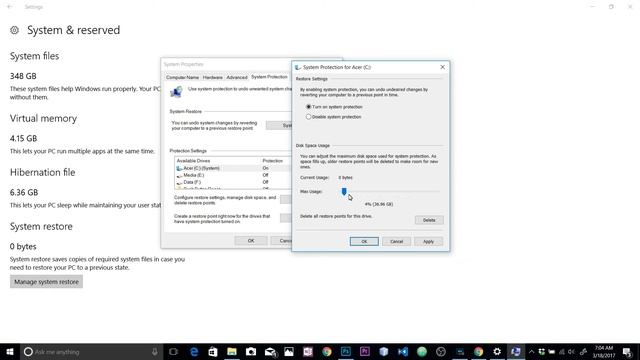Click the Cortana Ask me anything search box
Image resolution: width=640 pixels, height=360 pixels.
tap(91, 351)
